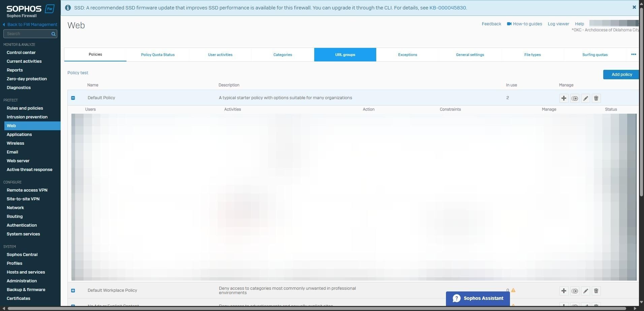644x311 pixels.
Task: Click the Feedback link
Action: click(491, 24)
